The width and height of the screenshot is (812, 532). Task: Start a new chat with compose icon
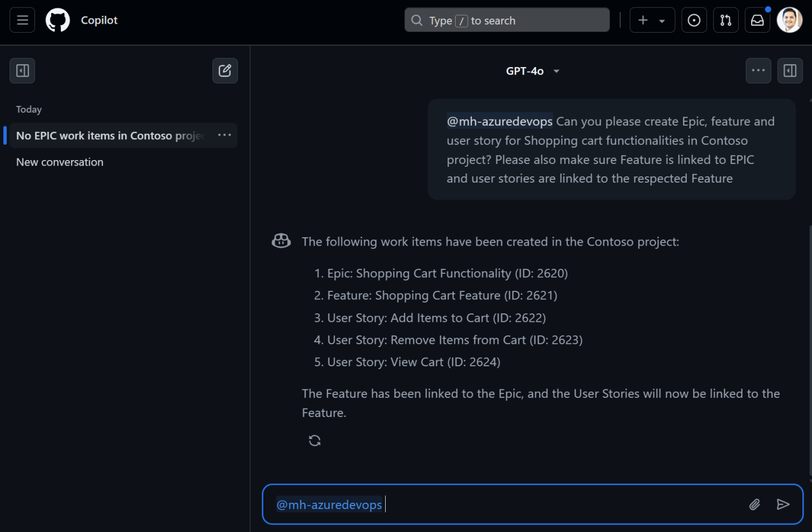tap(225, 70)
